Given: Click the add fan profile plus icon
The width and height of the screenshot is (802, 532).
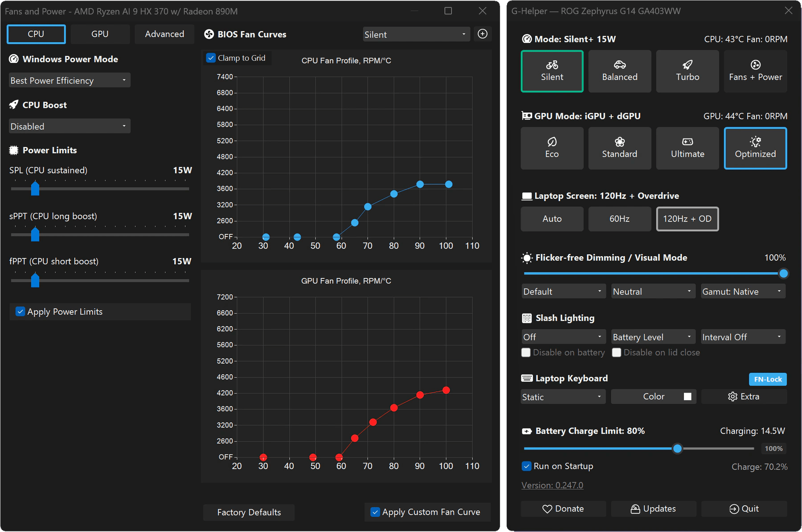Looking at the screenshot, I should 483,34.
